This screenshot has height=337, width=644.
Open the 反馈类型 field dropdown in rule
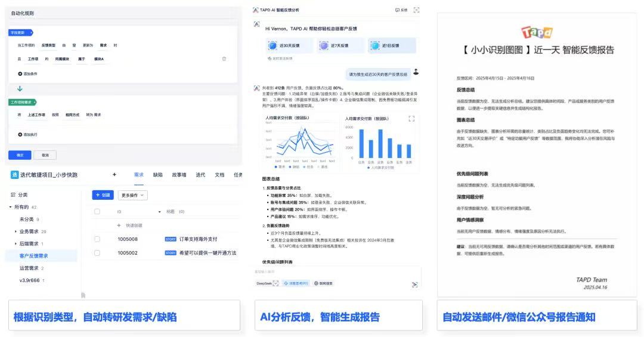[x=48, y=45]
